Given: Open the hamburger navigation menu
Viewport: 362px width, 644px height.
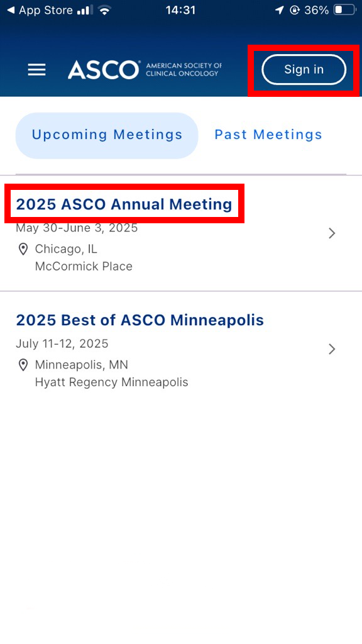Looking at the screenshot, I should [x=36, y=70].
